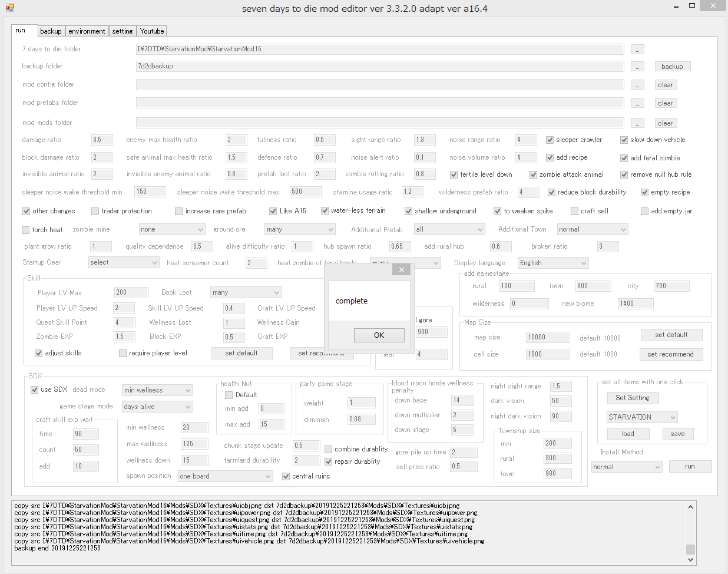This screenshot has height=574, width=728.
Task: Open the spawn position dropdown
Action: coord(226,476)
